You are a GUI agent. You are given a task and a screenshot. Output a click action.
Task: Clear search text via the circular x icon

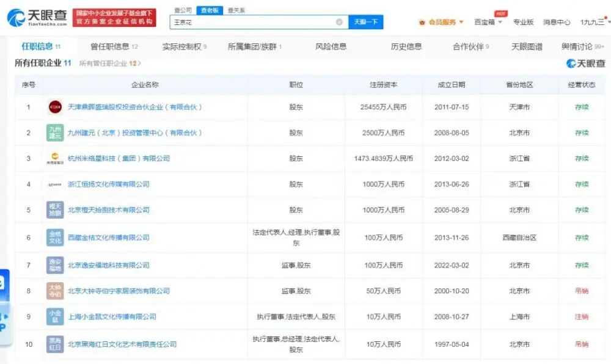pos(340,21)
